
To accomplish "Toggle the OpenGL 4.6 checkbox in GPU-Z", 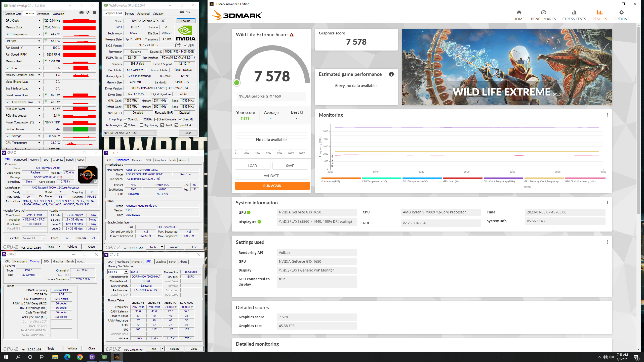I will click(176, 125).
